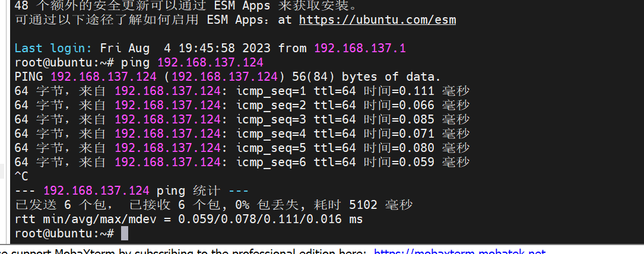
Task: Click the '56(84) bytes of data' text
Action: (366, 77)
